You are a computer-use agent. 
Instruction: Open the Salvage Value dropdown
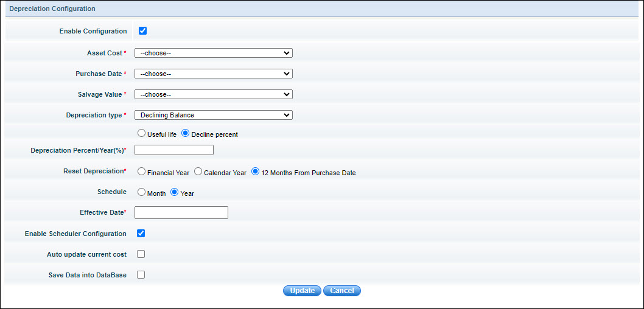[x=213, y=94]
